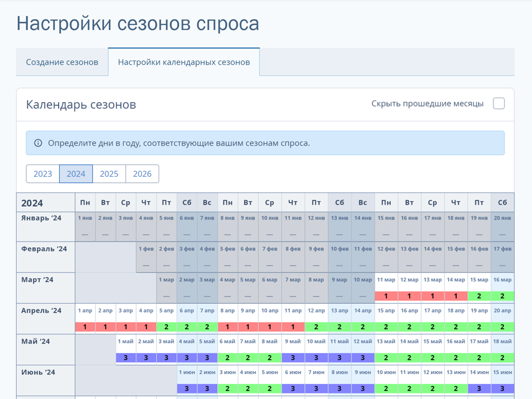This screenshot has height=399, width=532.
Task: Click season 3 value under 15 июн
Action: pyautogui.click(x=503, y=388)
